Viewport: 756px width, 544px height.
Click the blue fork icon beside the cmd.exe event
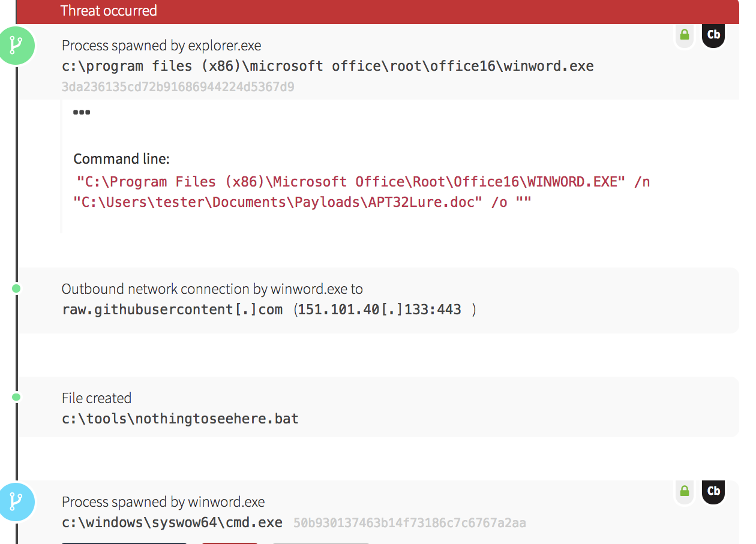click(x=17, y=502)
